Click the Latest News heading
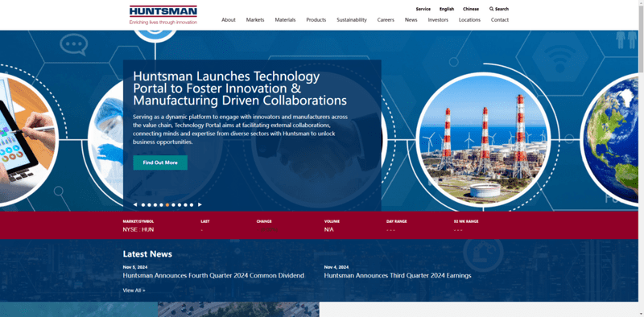644x317 pixels. [x=147, y=253]
